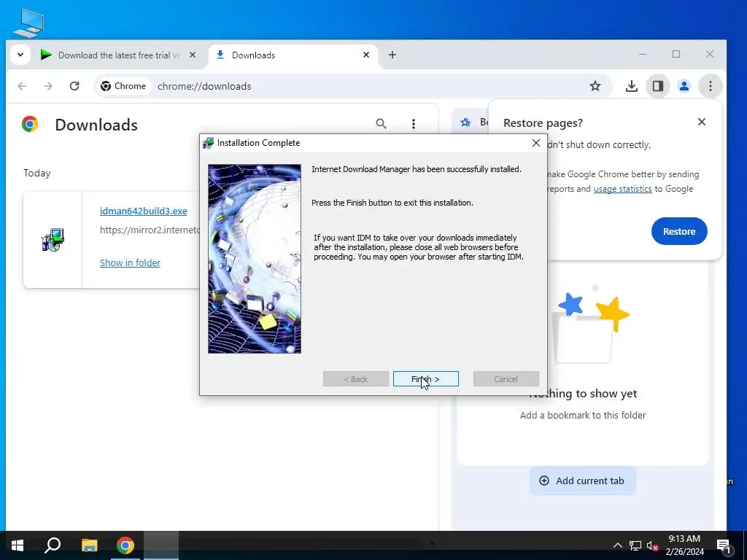Click the Chrome taskbar icon

click(x=125, y=545)
